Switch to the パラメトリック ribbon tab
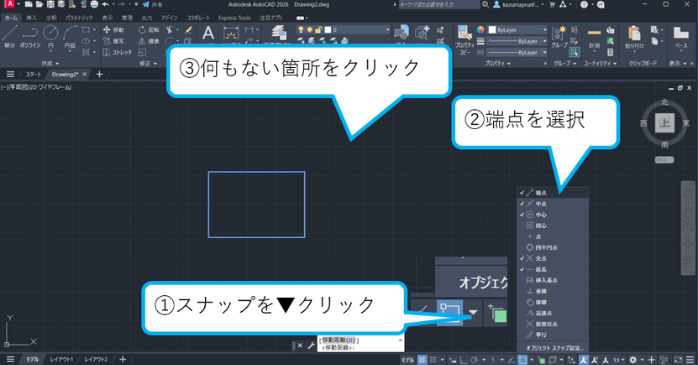This screenshot has width=698, height=365. point(79,18)
